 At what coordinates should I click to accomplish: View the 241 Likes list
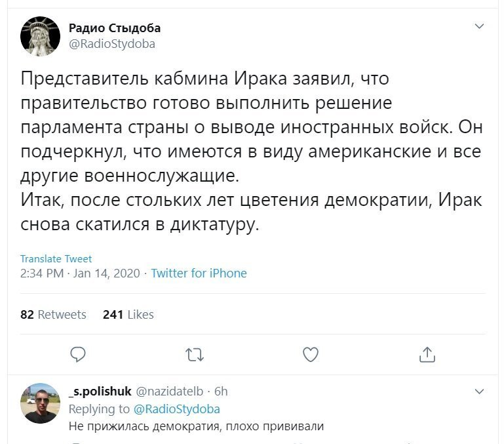tap(128, 314)
